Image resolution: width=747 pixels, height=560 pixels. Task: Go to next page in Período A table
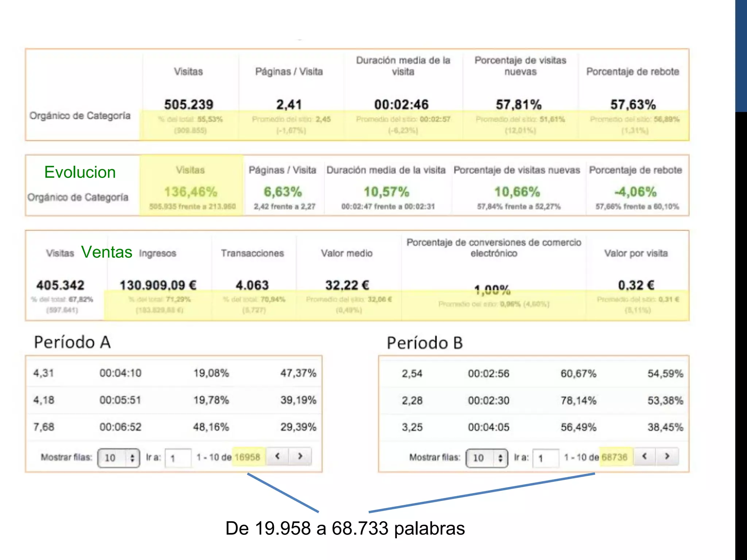point(300,456)
